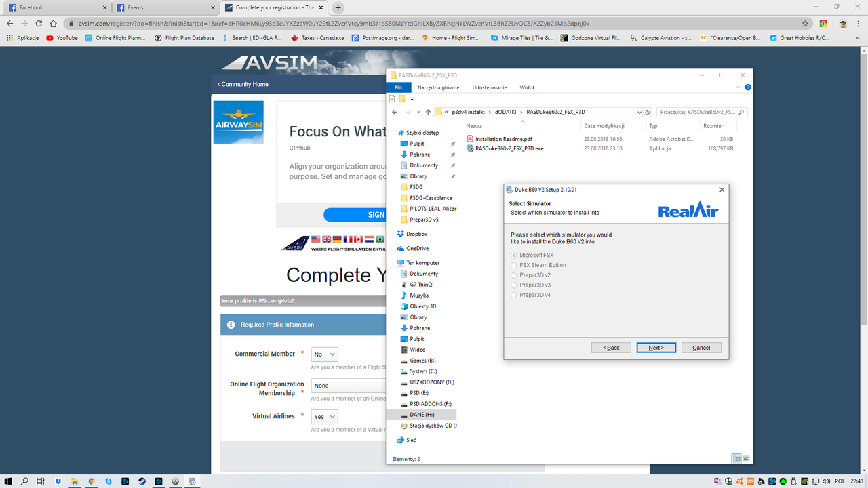Open the Explorer quick access toolbar customize dropdown
The height and width of the screenshot is (488, 868).
point(412,99)
